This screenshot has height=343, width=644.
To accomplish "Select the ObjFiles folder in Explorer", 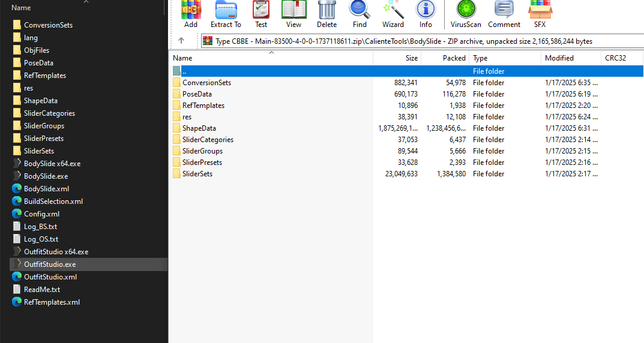I will 37,50.
